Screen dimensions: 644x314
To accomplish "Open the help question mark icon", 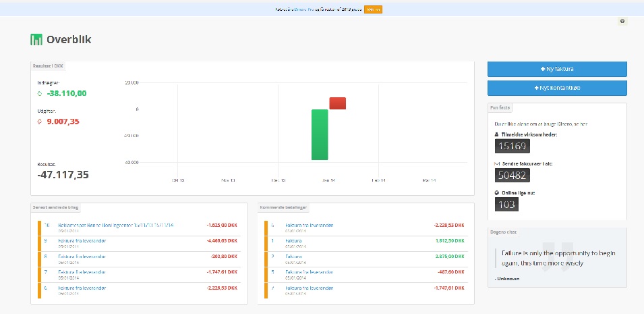I will [622, 21].
